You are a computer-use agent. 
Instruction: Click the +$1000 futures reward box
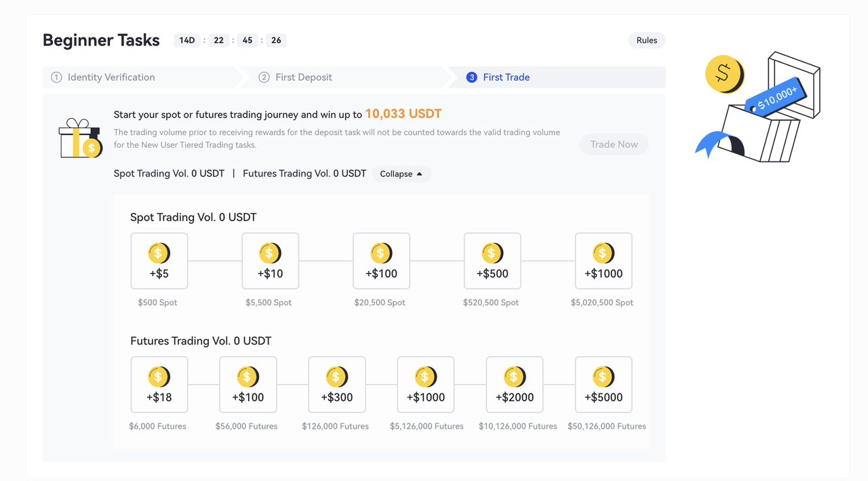pyautogui.click(x=426, y=385)
